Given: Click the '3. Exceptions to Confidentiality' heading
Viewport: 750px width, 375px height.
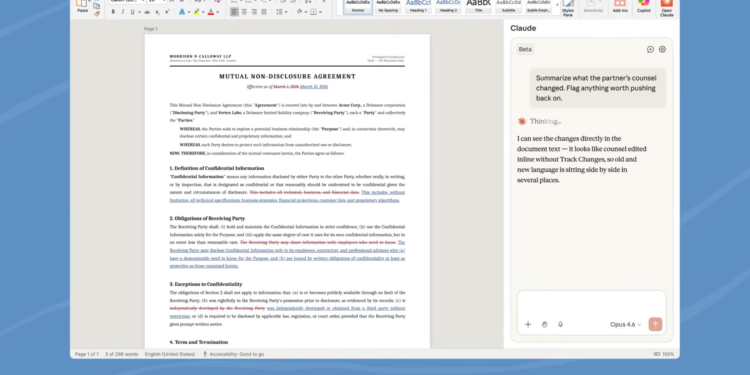Looking at the screenshot, I should pyautogui.click(x=206, y=284).
